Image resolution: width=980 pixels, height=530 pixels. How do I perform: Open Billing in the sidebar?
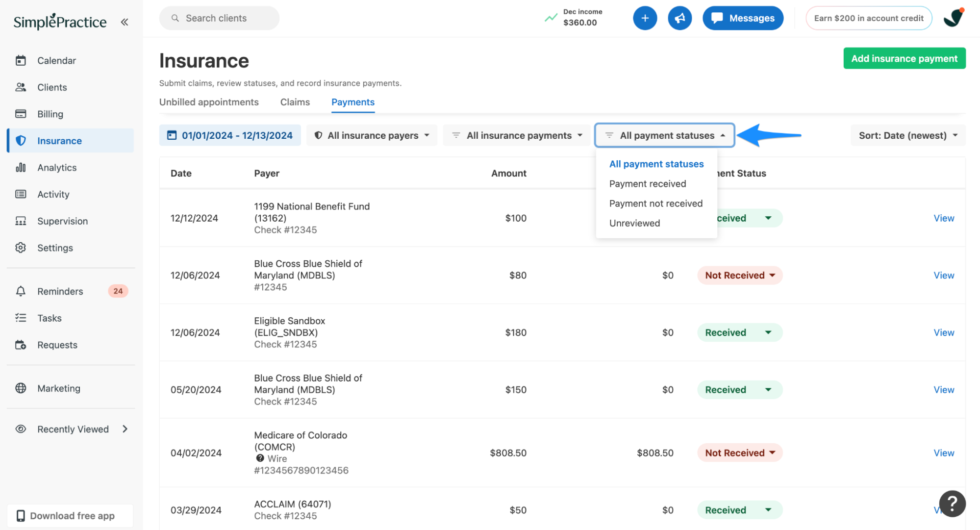click(50, 114)
